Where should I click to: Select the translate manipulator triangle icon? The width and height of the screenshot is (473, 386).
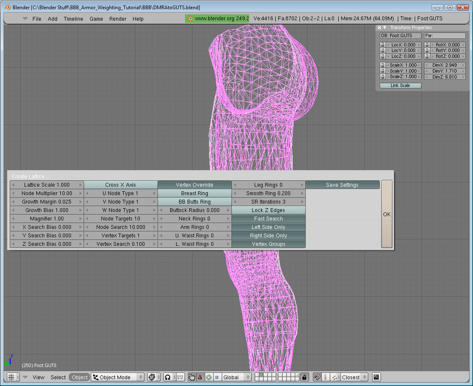[x=200, y=377]
